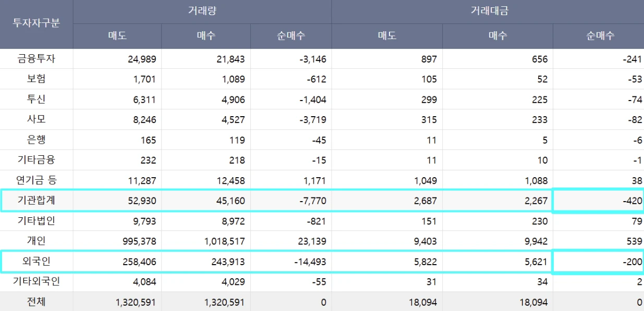Click the 연기금 등 row label
Screen dimensions: 644x311
click(x=37, y=181)
